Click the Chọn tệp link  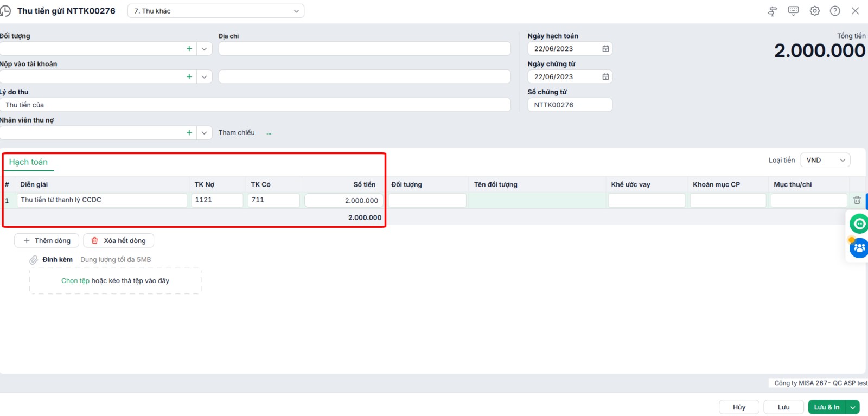tap(75, 281)
